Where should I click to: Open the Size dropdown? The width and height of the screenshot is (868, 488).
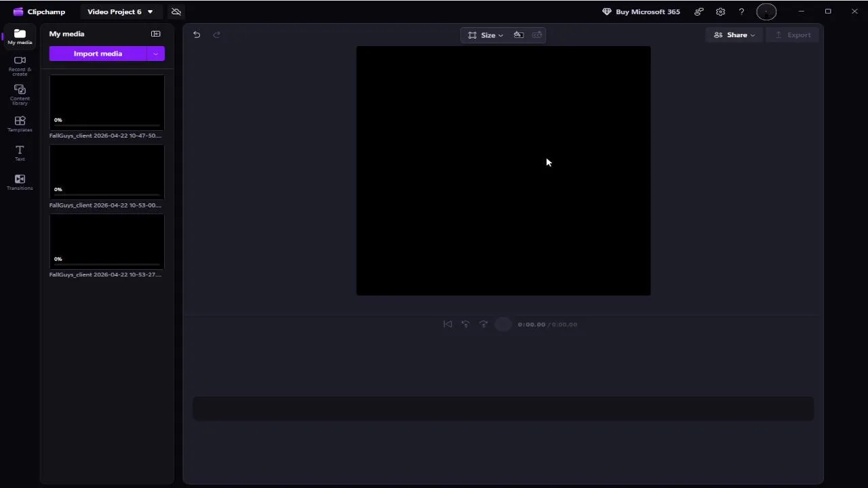486,35
